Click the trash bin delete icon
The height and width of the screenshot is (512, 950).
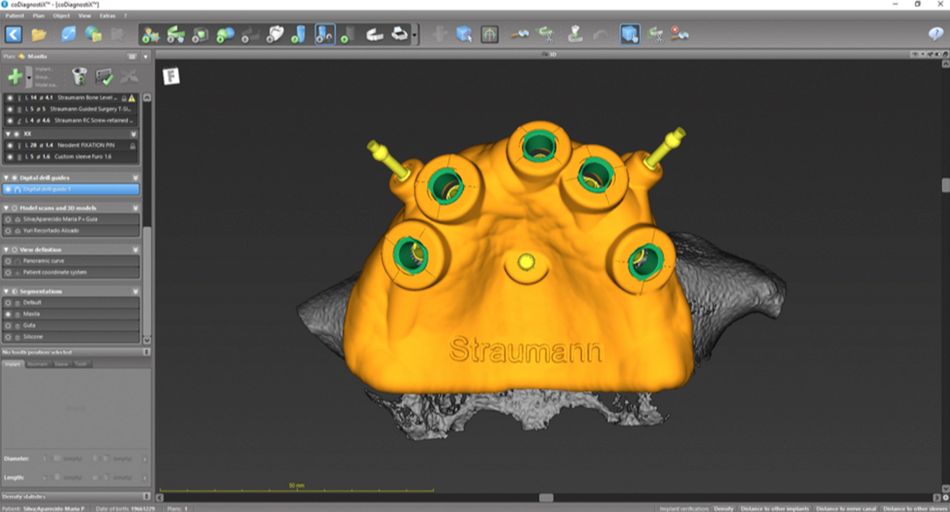79,76
